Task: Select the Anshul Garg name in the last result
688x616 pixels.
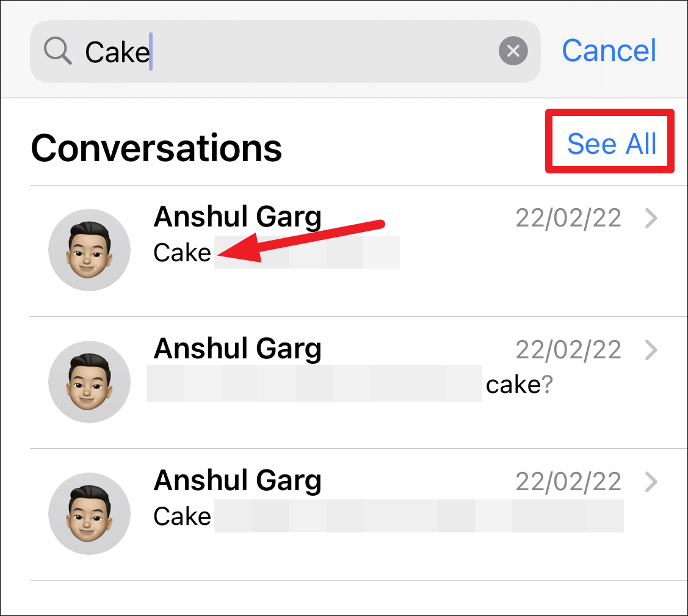Action: (237, 480)
